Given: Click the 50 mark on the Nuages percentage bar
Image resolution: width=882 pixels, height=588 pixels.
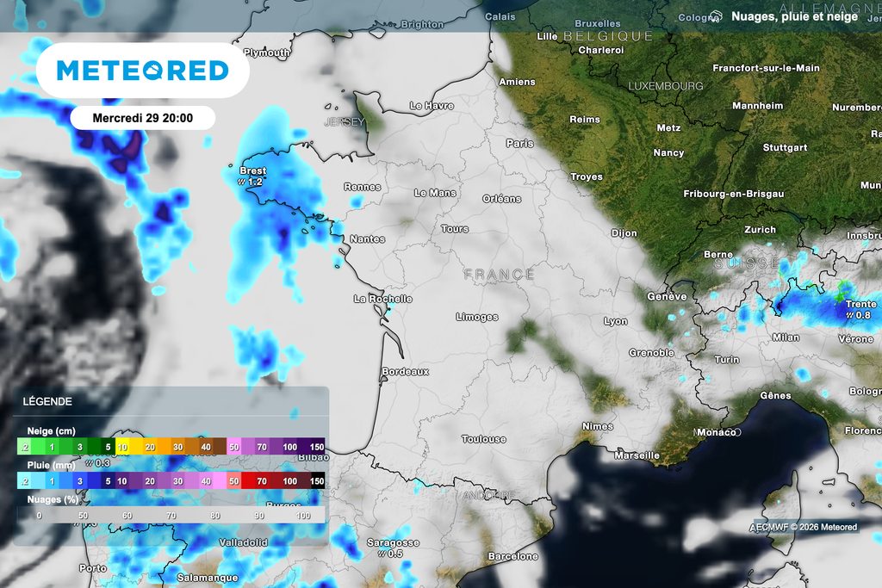Looking at the screenshot, I should coord(83,515).
